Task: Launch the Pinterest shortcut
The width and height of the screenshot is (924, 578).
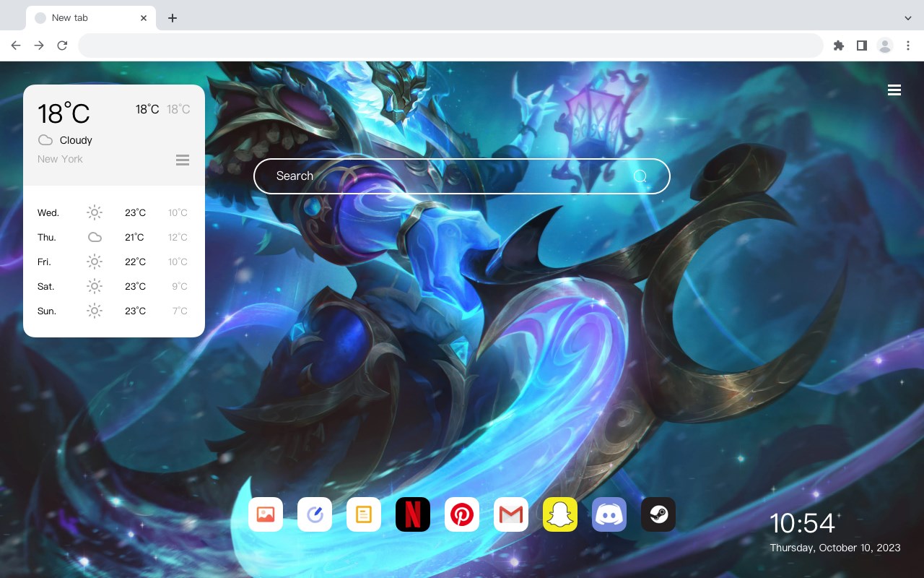Action: pyautogui.click(x=462, y=514)
